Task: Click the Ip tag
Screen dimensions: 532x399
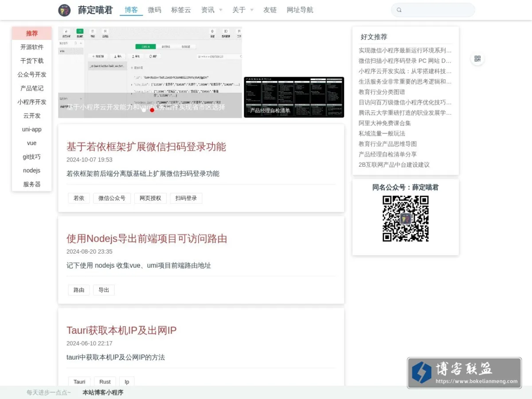Action: coord(127,382)
